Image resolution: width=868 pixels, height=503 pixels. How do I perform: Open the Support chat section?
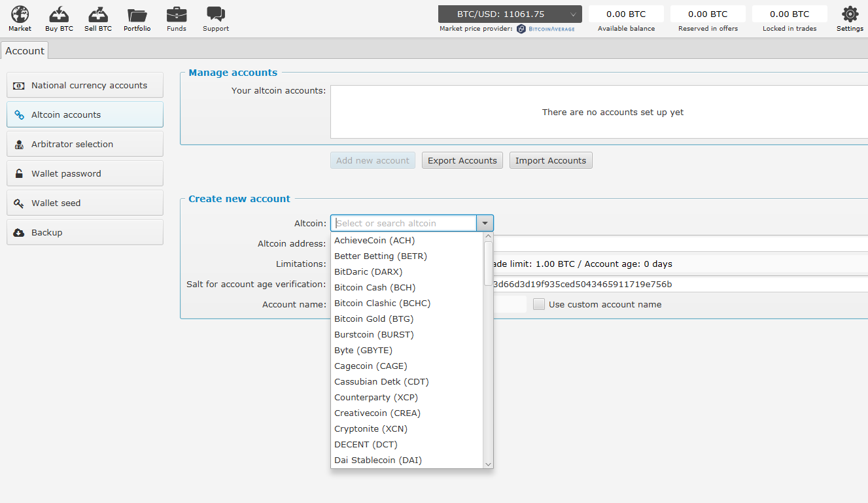coord(216,18)
